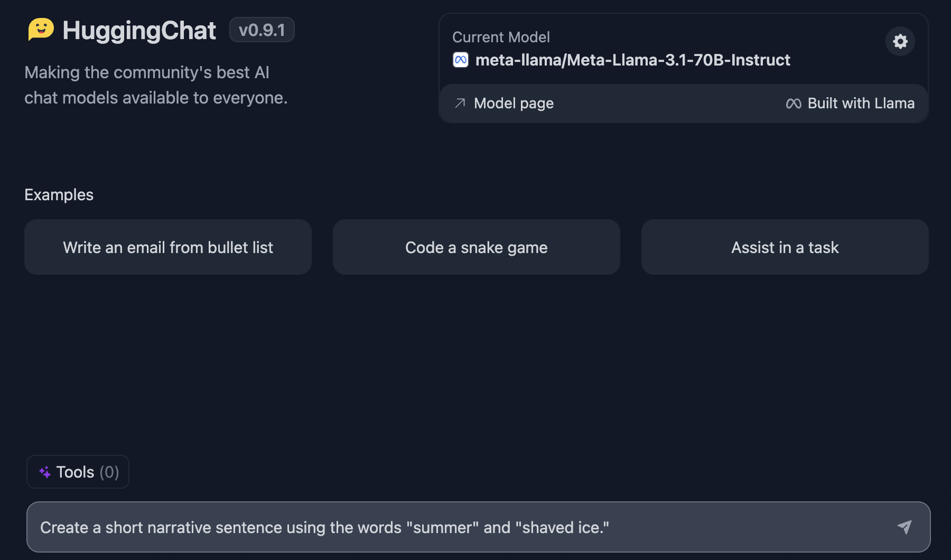The width and height of the screenshot is (951, 560).
Task: Click the Meta logo beside model name
Action: coord(461,60)
